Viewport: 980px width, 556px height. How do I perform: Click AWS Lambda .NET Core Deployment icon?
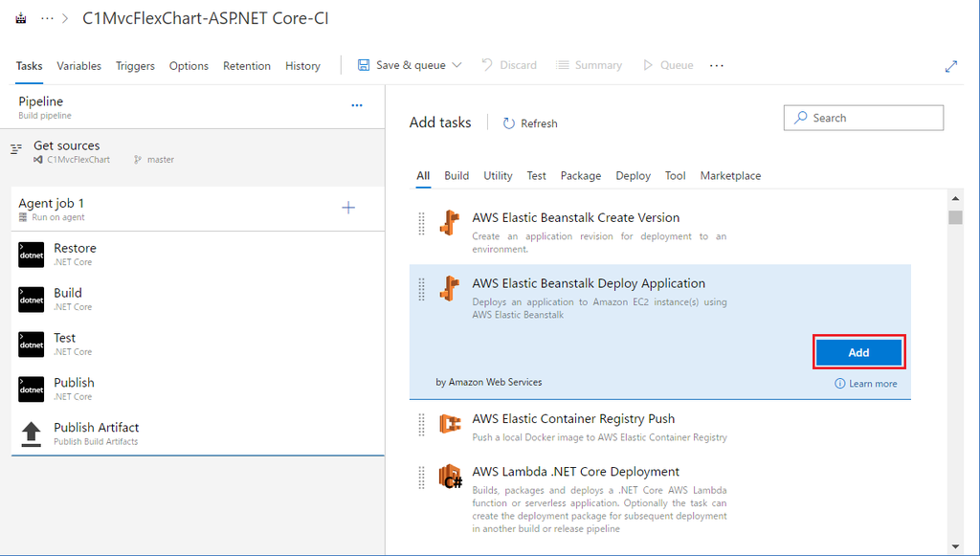coord(450,477)
